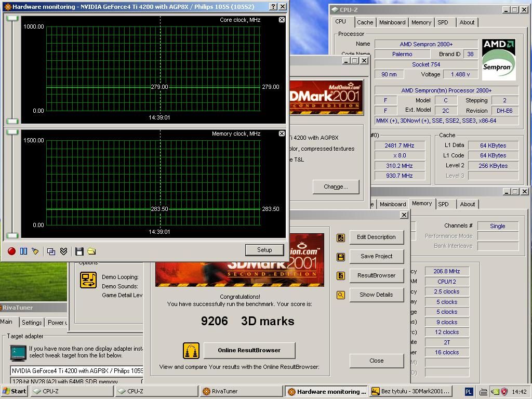Click the Close button in the score dialog

pos(376,361)
